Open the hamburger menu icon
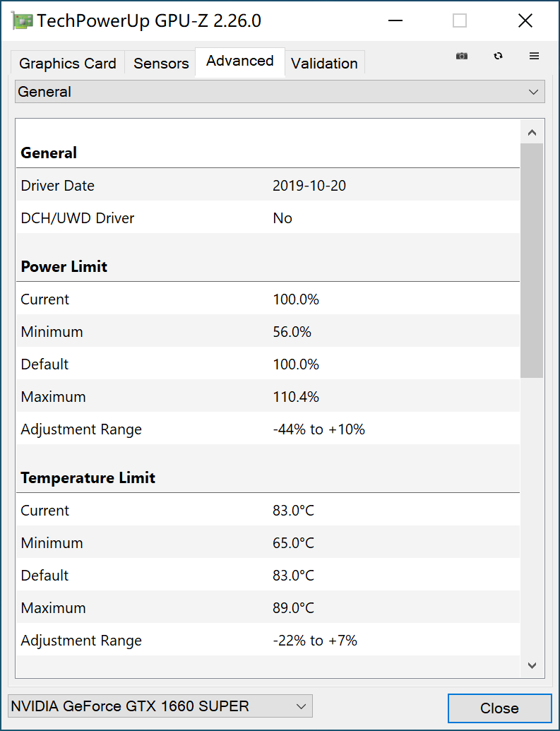The height and width of the screenshot is (731, 560). click(535, 57)
